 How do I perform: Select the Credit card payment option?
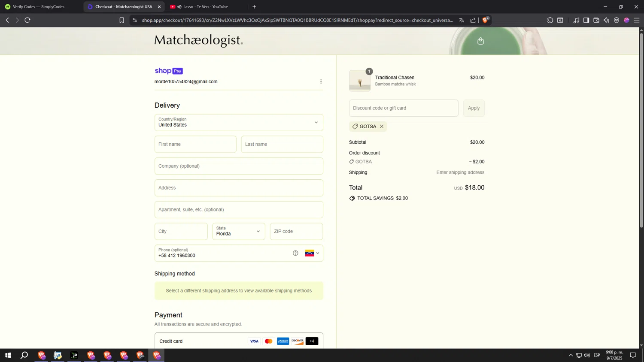pos(239,341)
